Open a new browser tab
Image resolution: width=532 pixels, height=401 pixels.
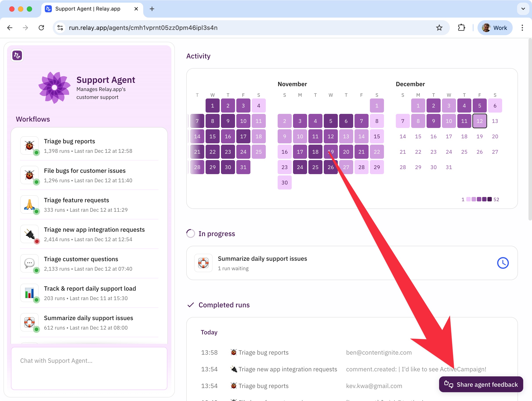(x=152, y=9)
